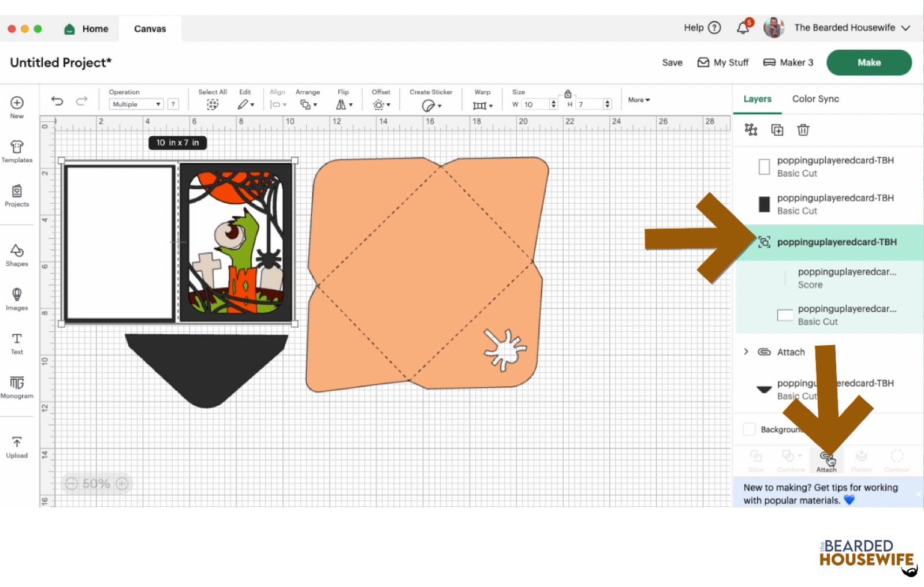Add text with the Text tool
924x587 pixels.
pos(17,343)
